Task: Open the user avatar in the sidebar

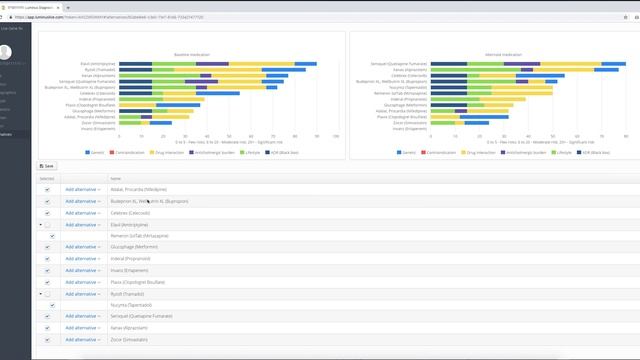Action: 5,52
